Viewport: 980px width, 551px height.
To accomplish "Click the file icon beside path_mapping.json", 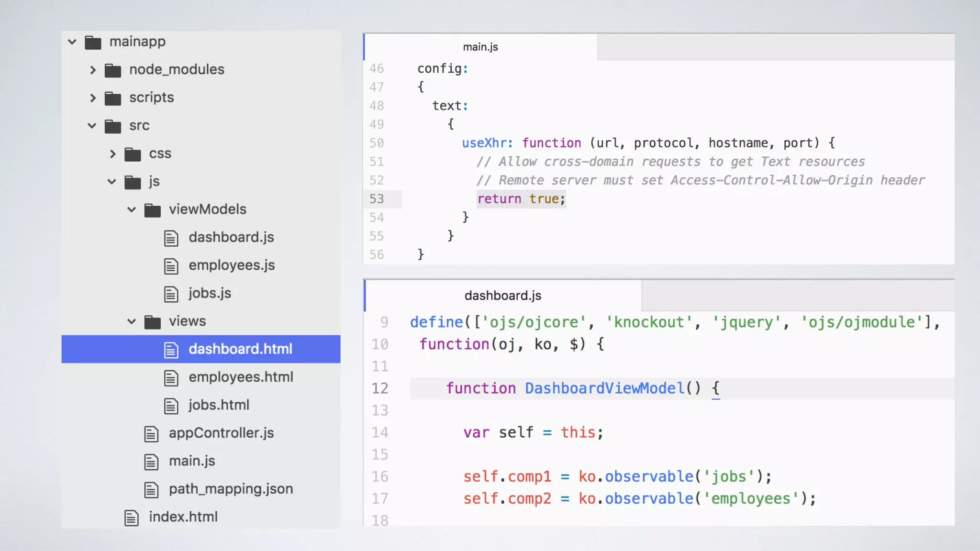I will pyautogui.click(x=151, y=490).
